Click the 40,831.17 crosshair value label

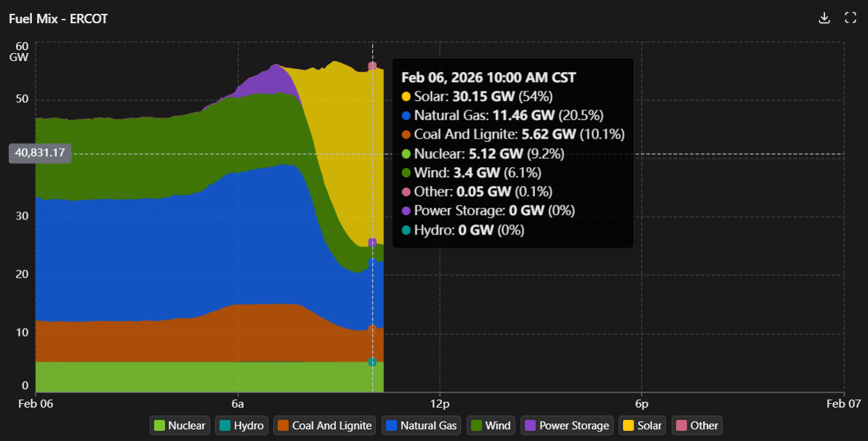coord(40,153)
